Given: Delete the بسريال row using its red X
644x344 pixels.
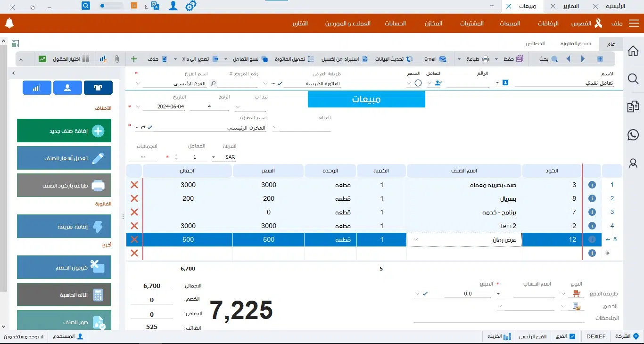Looking at the screenshot, I should [x=134, y=198].
